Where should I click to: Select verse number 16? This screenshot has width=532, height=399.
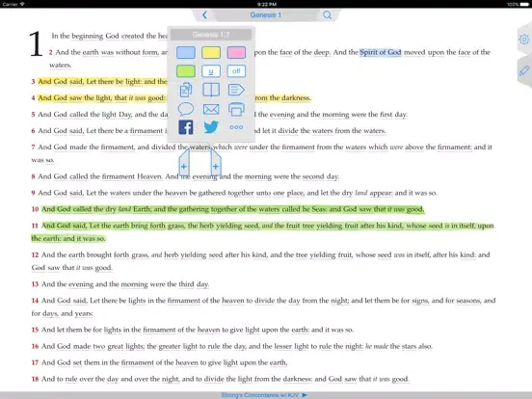[35, 346]
